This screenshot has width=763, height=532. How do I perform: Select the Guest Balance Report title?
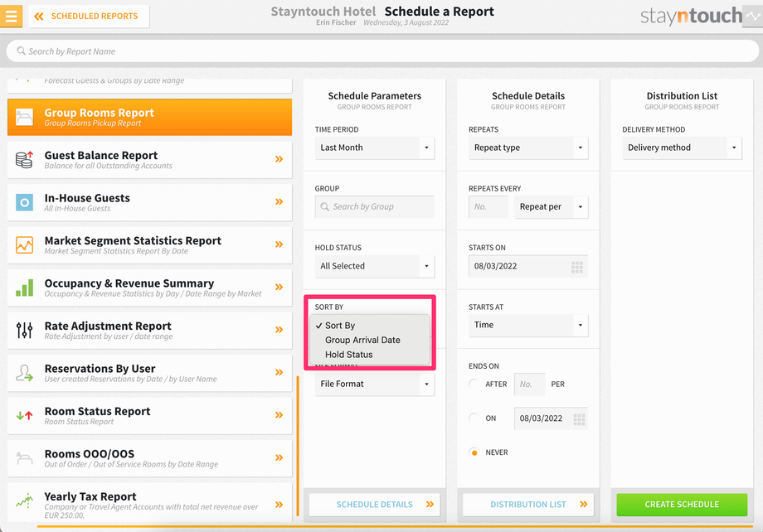(100, 156)
